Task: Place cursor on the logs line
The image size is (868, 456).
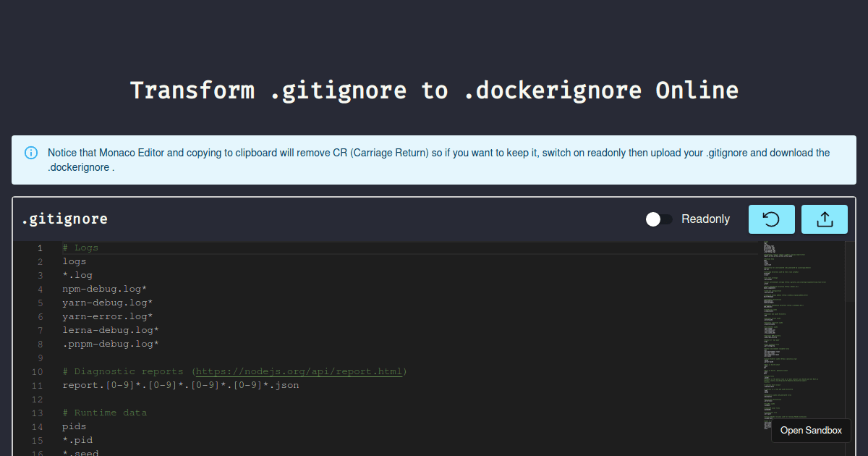Action: (74, 261)
